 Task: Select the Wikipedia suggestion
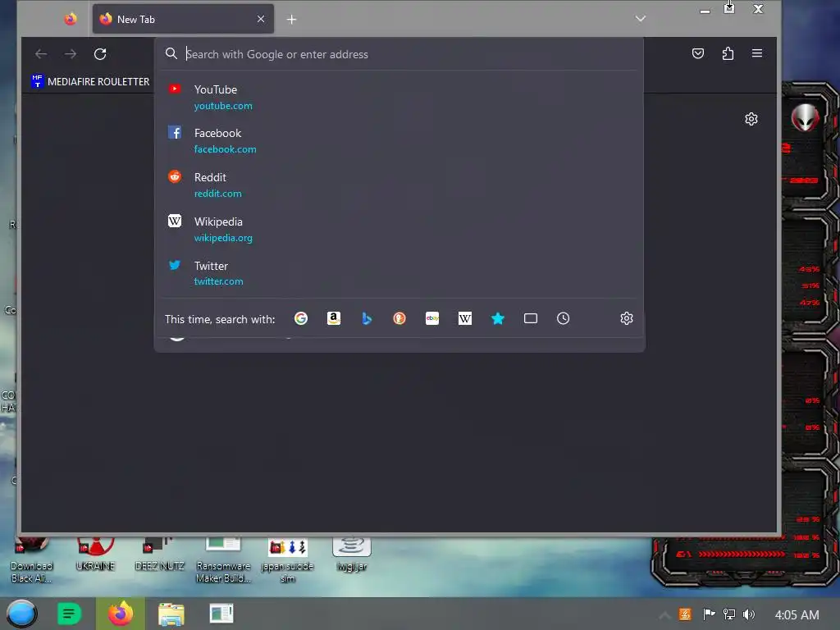399,229
